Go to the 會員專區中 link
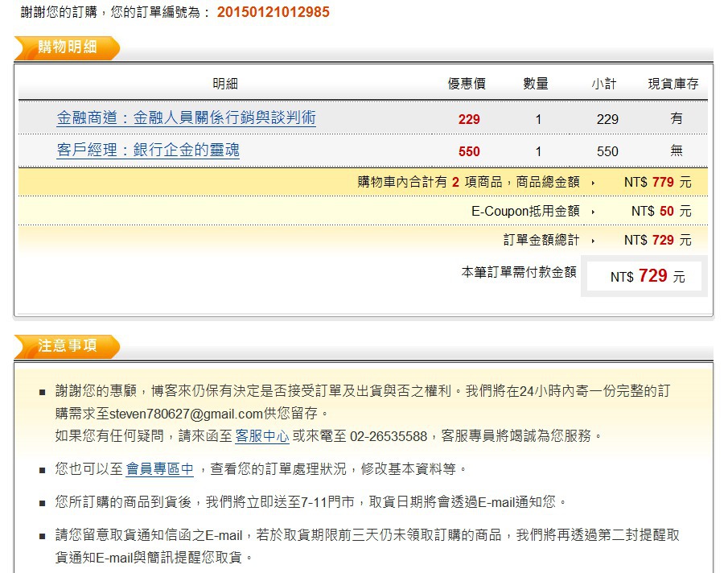Screen dimensions: 728x573 (x=160, y=469)
